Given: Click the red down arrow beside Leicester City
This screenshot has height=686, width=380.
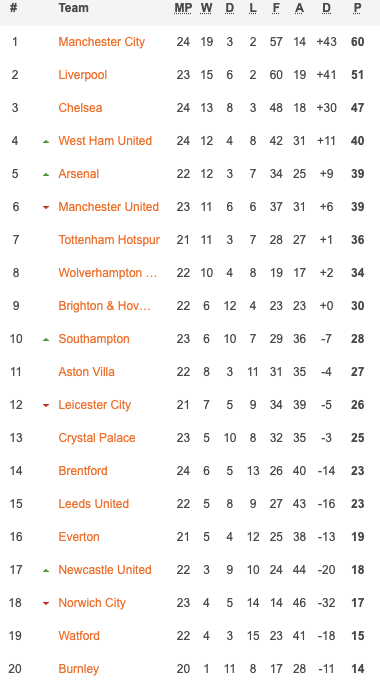Looking at the screenshot, I should click(46, 406).
